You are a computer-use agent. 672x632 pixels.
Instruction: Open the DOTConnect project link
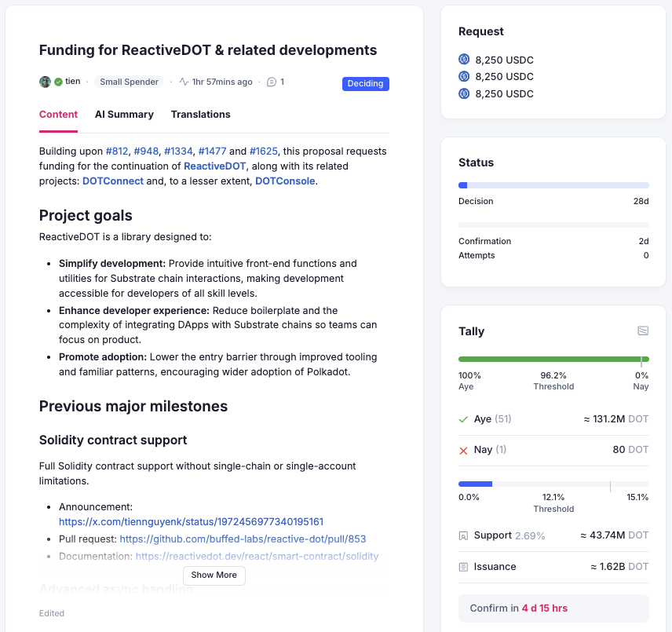[113, 181]
